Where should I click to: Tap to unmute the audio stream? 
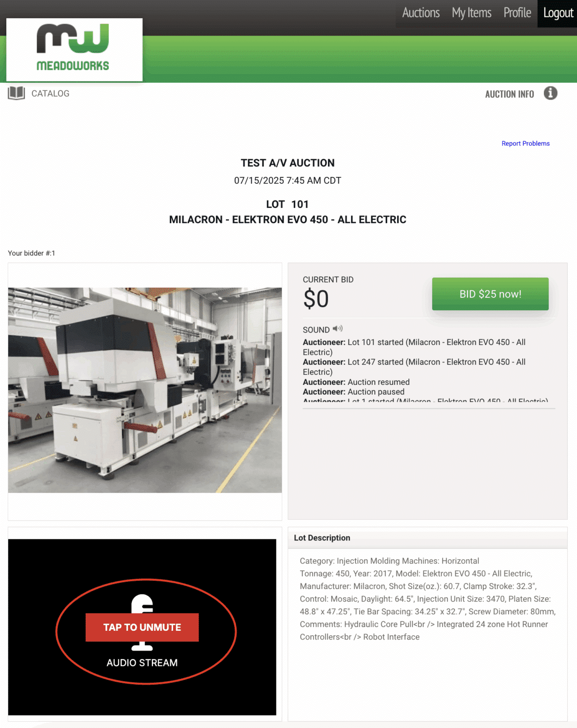(142, 627)
